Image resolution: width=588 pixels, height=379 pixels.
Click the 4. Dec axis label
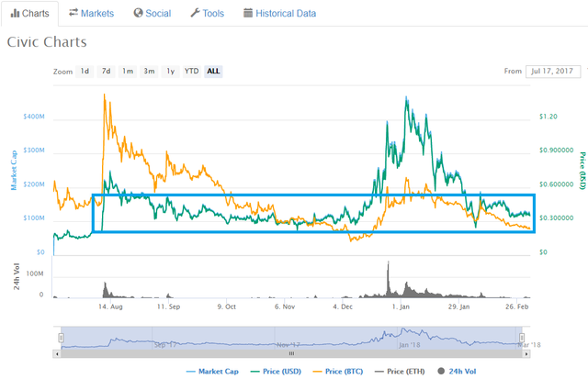click(343, 307)
